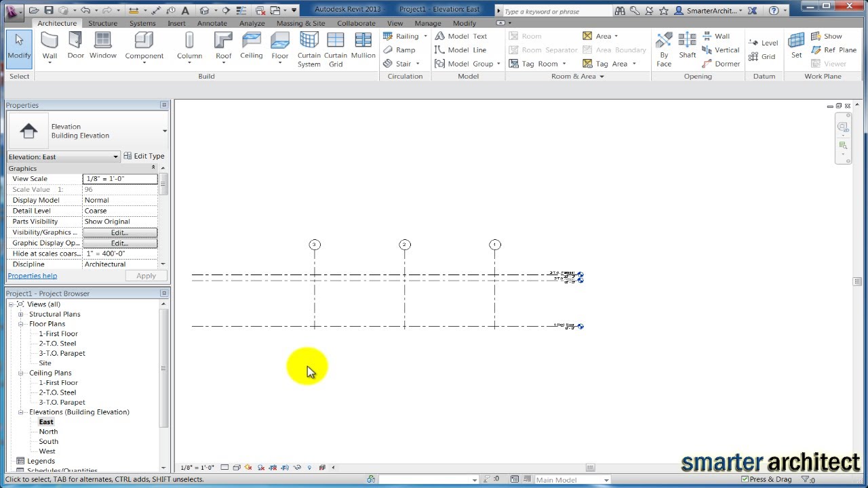The image size is (868, 488).
Task: Click Edit for Graphic Display Options
Action: (119, 243)
